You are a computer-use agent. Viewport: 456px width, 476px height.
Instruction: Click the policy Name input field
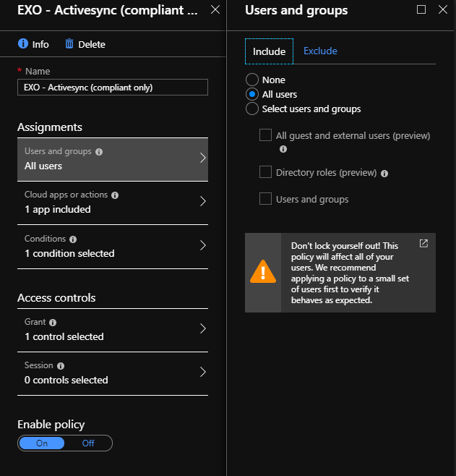113,88
